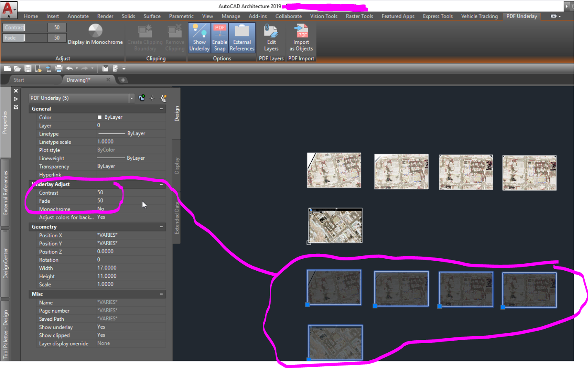Click the ribbon Fade value field showing 50
The width and height of the screenshot is (588, 368).
tap(57, 38)
